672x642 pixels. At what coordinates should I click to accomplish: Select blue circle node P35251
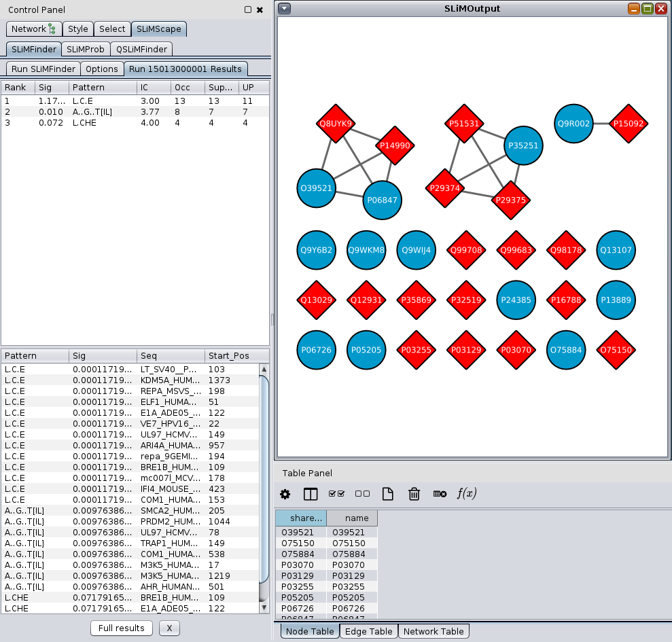523,145
